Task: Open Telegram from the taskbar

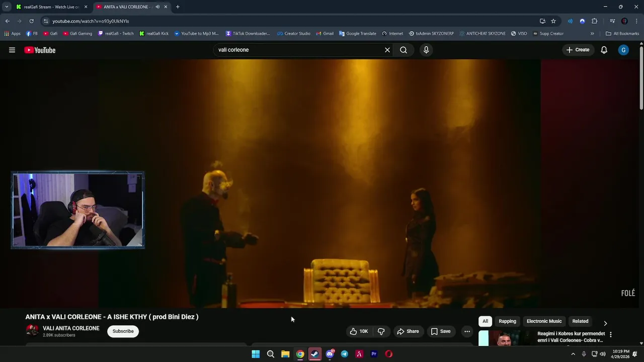Action: pyautogui.click(x=344, y=354)
